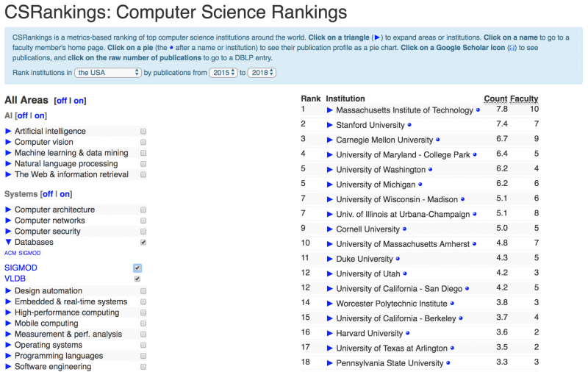Turn off all AI areas

[23, 115]
